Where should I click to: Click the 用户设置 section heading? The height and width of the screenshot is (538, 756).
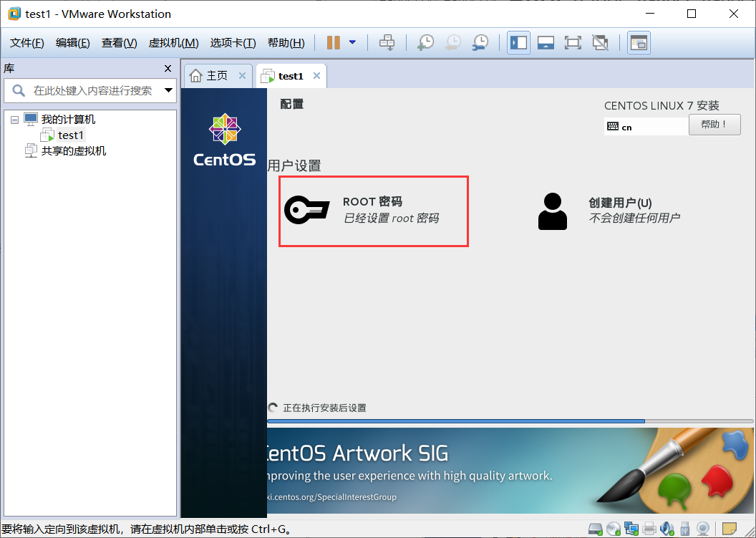click(294, 166)
